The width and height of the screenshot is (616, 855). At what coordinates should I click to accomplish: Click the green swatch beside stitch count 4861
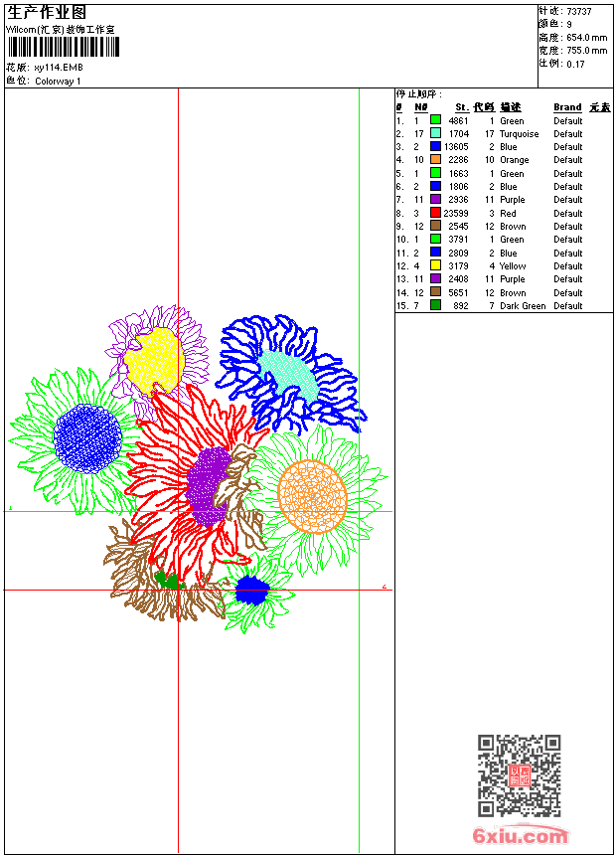tap(435, 120)
